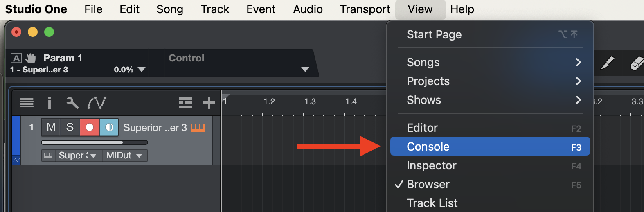Mute the Superior Drummer 3 track
Image resolution: width=644 pixels, height=212 pixels.
pos(51,127)
